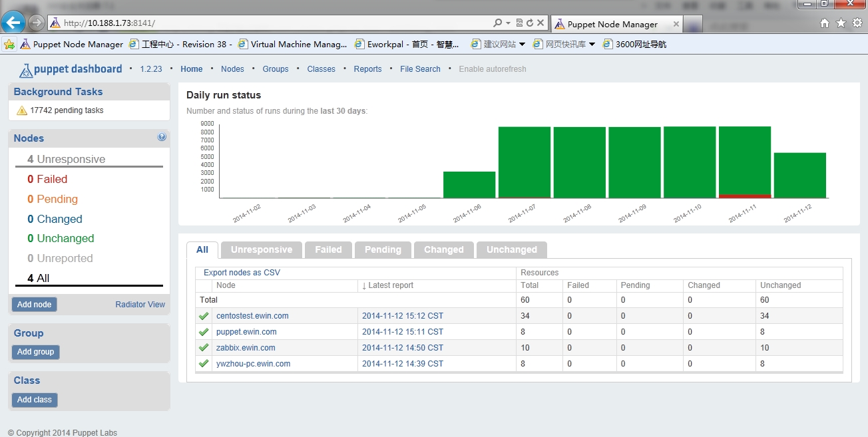Viewport: 868px width, 437px height.
Task: Sort by the Latest report column header
Action: pos(387,285)
